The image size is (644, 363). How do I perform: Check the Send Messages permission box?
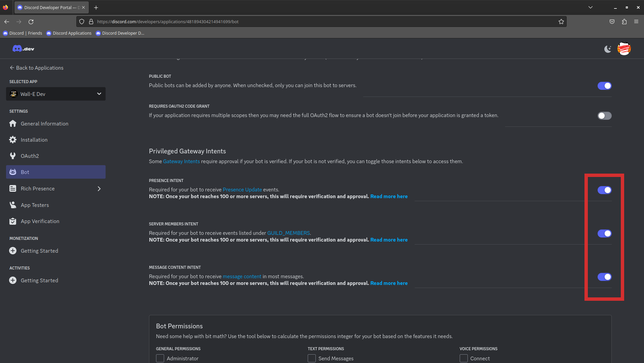tap(312, 358)
